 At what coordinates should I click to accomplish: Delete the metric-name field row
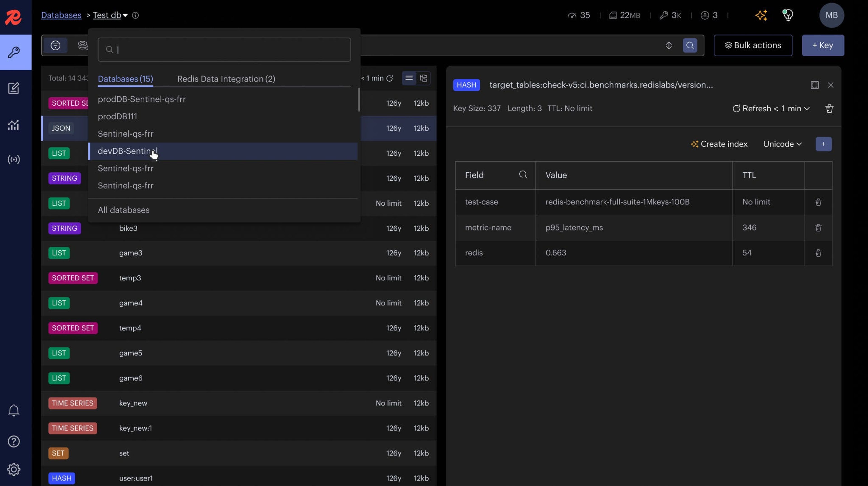point(818,228)
